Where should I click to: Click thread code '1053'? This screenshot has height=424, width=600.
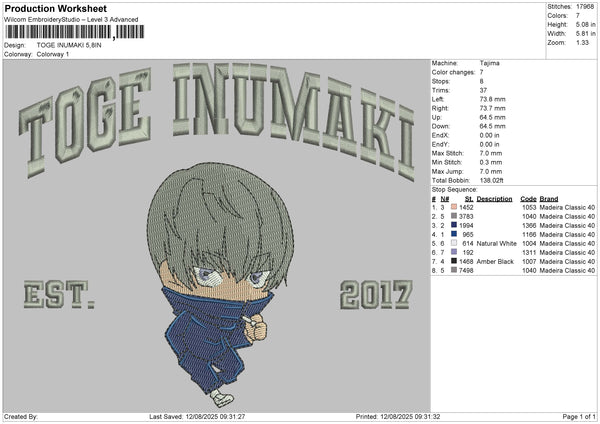529,207
